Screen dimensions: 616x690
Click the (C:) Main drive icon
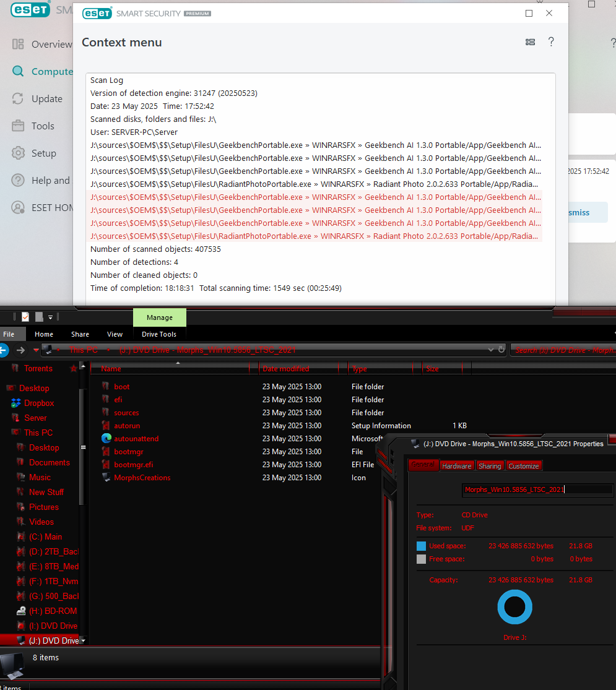pyautogui.click(x=20, y=537)
